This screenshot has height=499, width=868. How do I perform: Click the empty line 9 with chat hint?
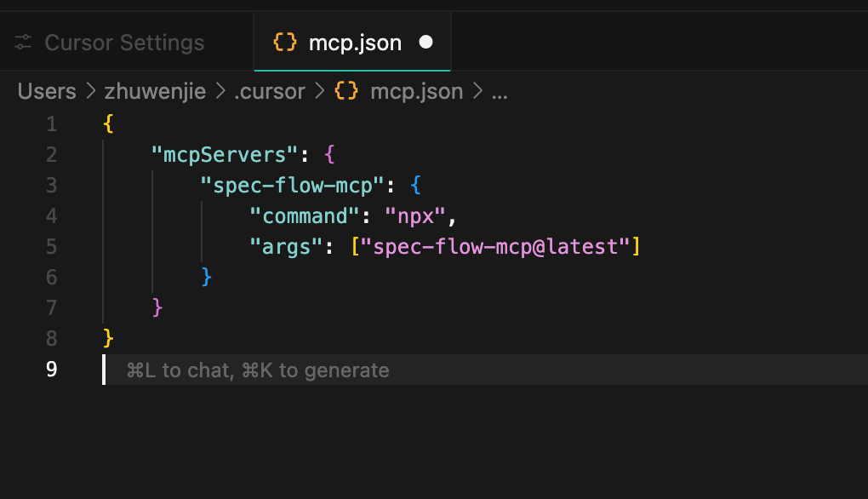pyautogui.click(x=425, y=370)
